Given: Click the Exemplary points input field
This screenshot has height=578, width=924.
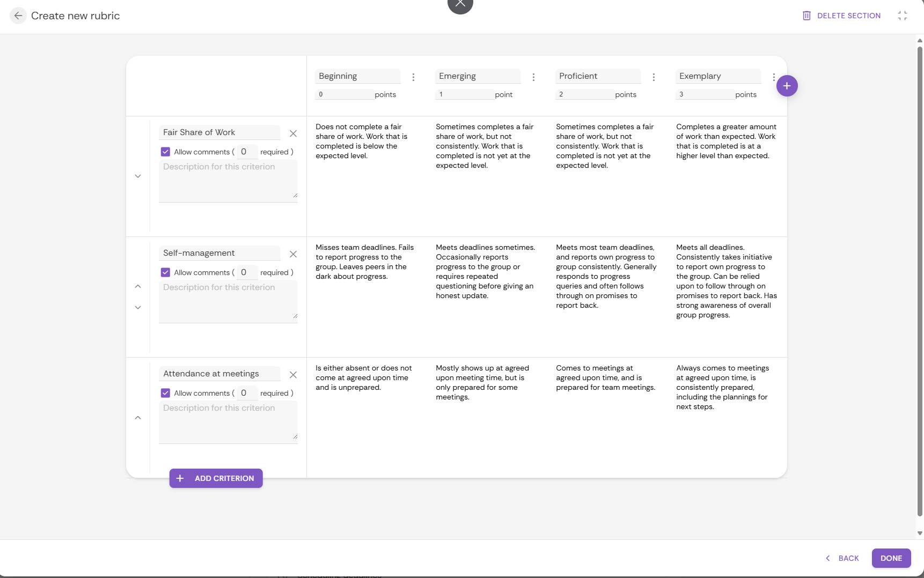Looking at the screenshot, I should [705, 94].
